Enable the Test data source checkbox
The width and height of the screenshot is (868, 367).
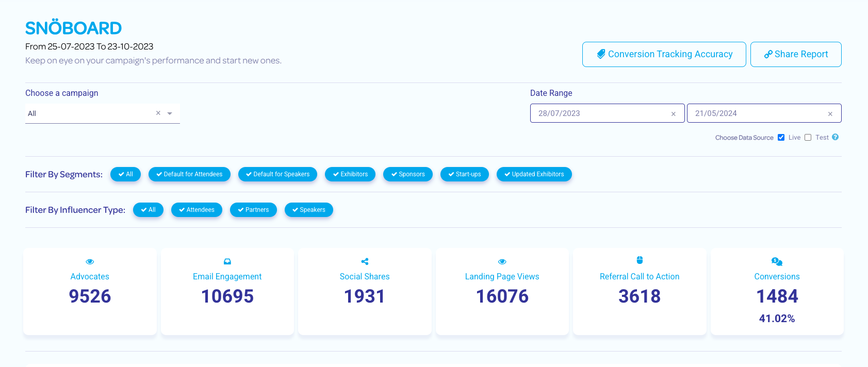[x=808, y=138]
